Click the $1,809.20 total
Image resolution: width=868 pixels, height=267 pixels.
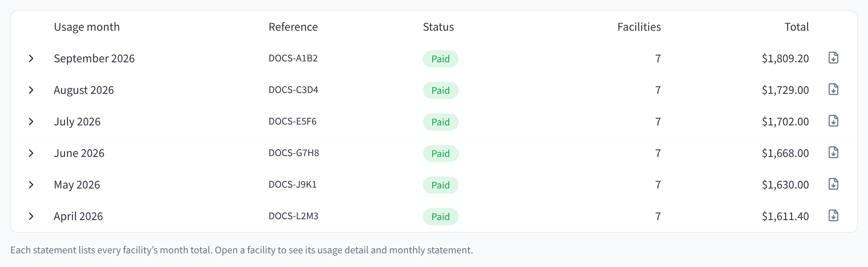(785, 58)
